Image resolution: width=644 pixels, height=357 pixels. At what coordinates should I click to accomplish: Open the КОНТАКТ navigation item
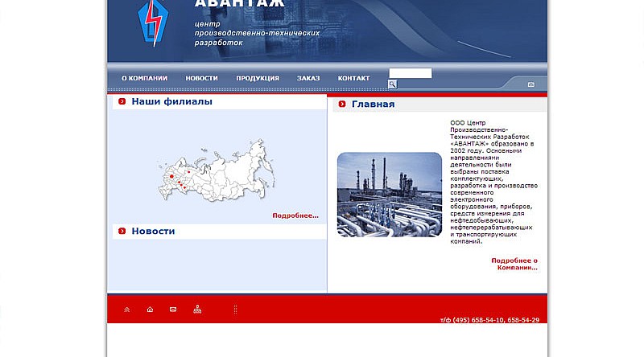[354, 78]
